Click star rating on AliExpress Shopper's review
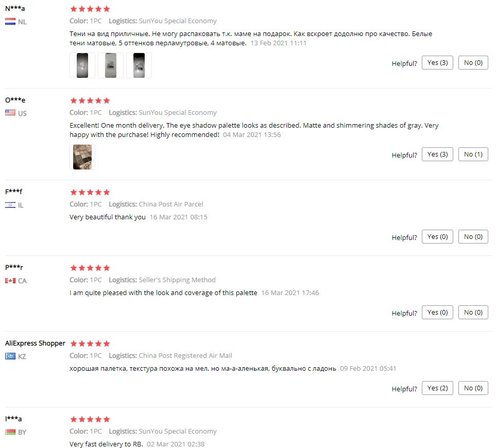496x448 pixels. (x=90, y=343)
